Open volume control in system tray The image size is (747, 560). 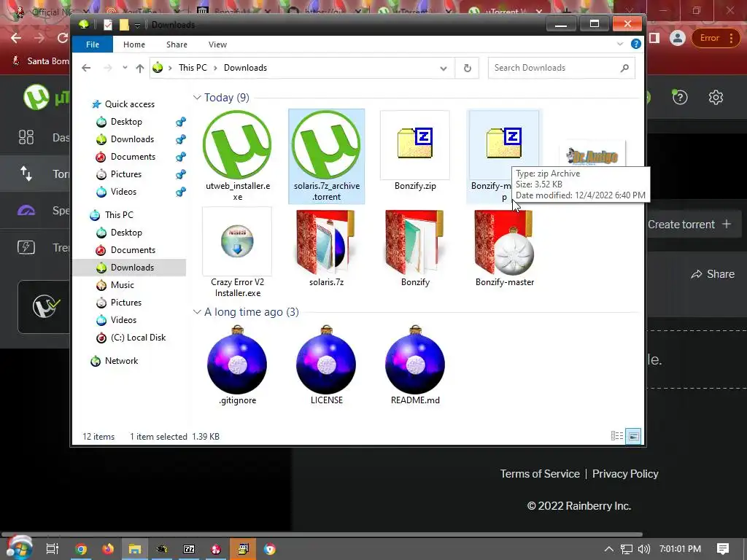(x=643, y=549)
